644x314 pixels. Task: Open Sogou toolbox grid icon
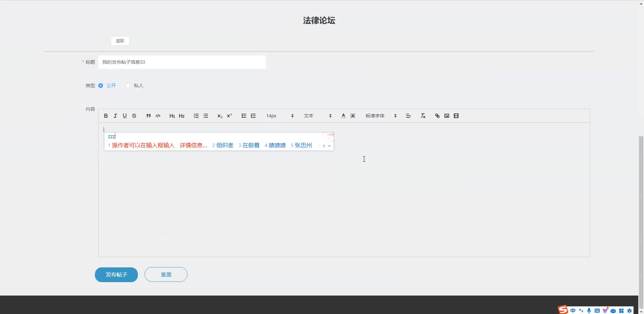point(621,311)
